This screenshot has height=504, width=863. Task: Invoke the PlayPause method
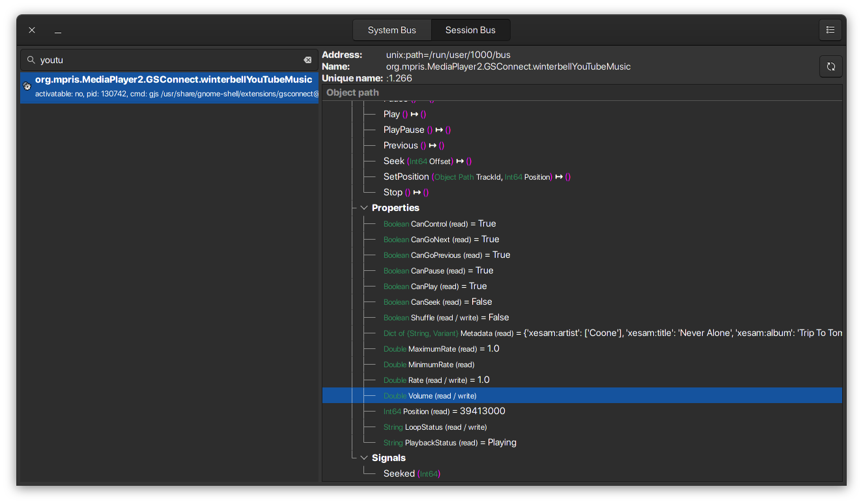pyautogui.click(x=401, y=130)
